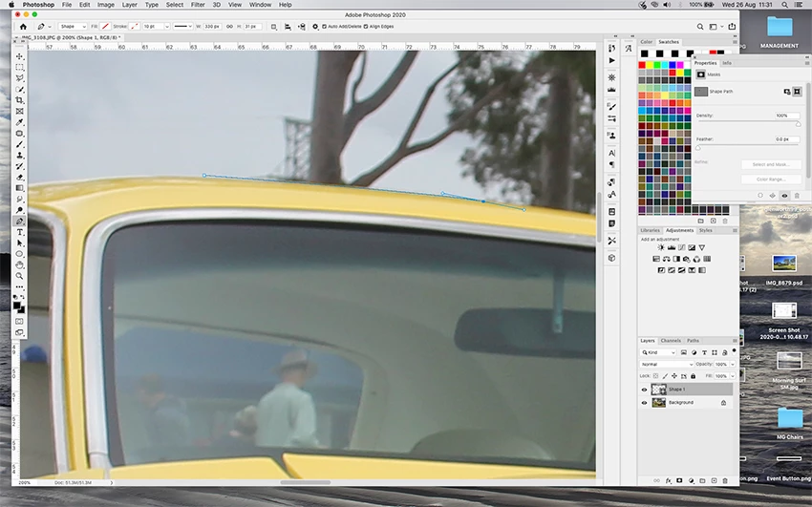The width and height of the screenshot is (812, 507).
Task: Create a new layer in Layers panel
Action: point(714,480)
